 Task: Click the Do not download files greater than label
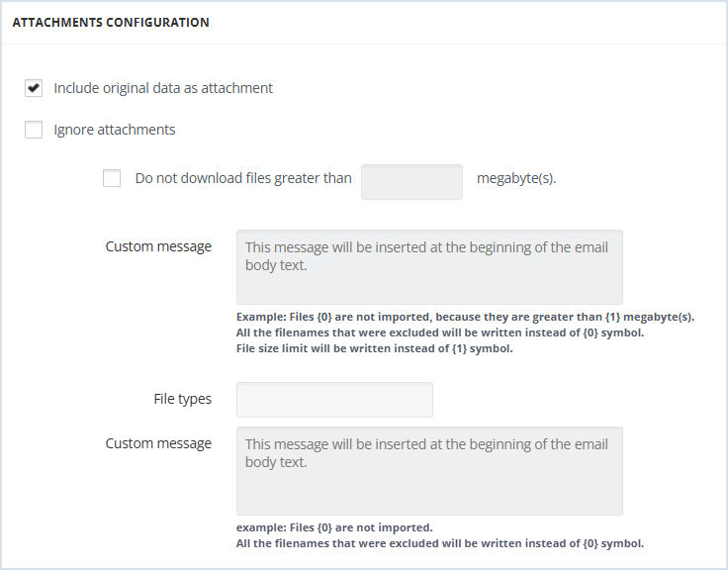243,178
